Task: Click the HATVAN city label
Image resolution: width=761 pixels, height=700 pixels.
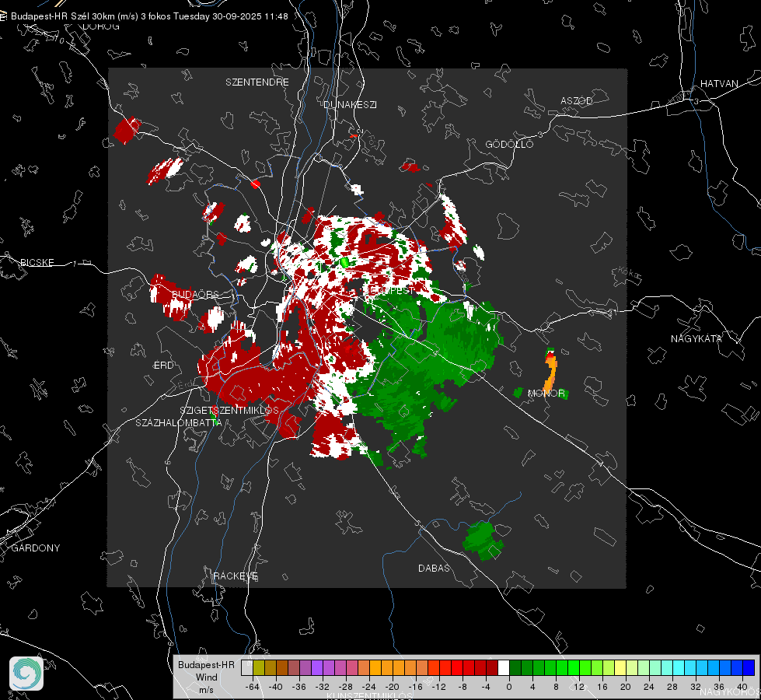Action: [719, 83]
